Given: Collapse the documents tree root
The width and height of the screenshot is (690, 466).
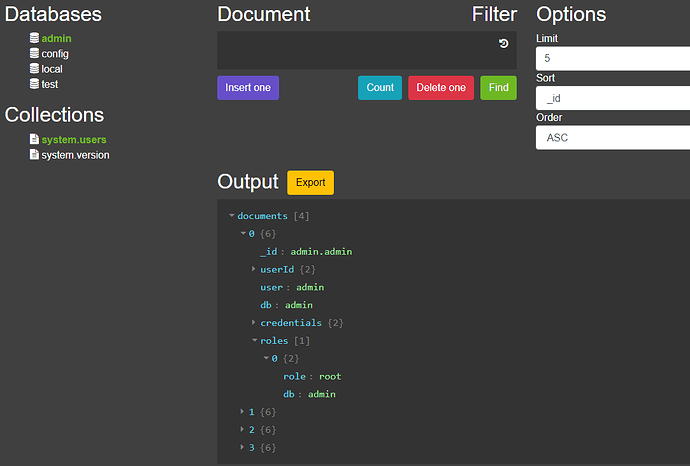Looking at the screenshot, I should pyautogui.click(x=232, y=216).
